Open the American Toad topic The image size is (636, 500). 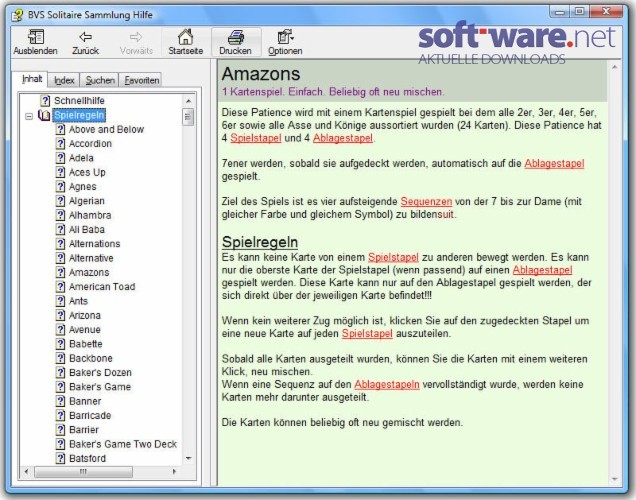[102, 287]
